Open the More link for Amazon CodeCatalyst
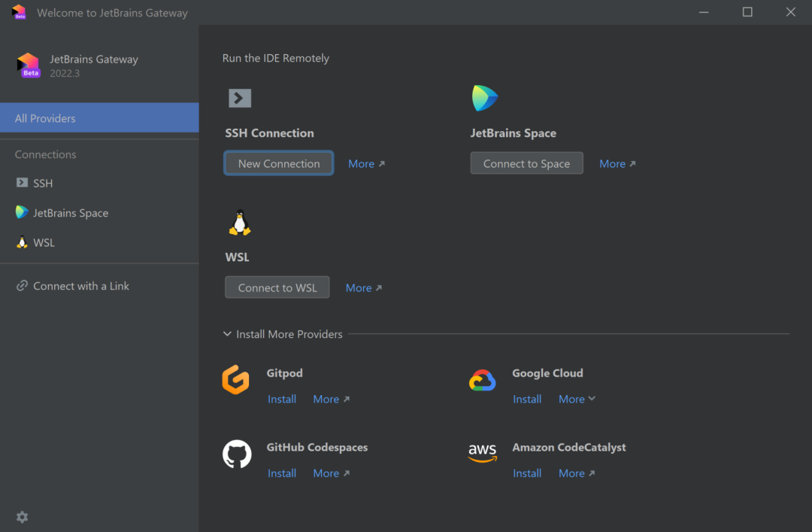The height and width of the screenshot is (532, 812). (577, 473)
